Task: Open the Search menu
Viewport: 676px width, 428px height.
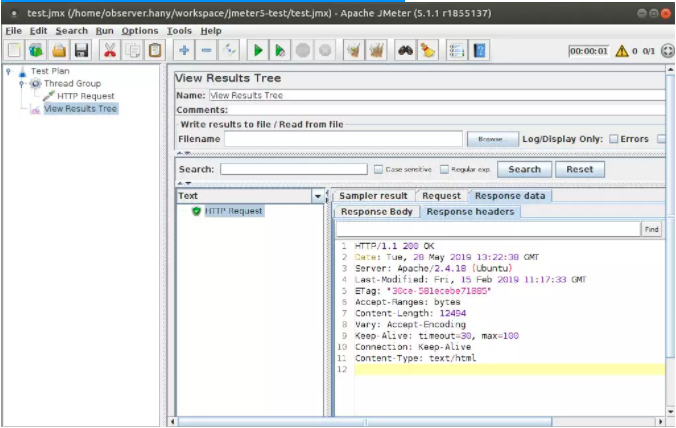Action: click(72, 31)
